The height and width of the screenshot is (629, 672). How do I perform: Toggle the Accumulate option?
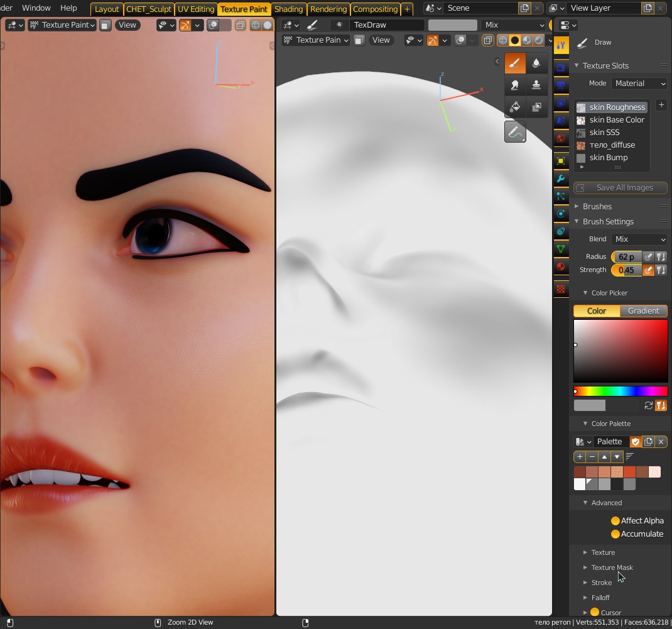[615, 534]
